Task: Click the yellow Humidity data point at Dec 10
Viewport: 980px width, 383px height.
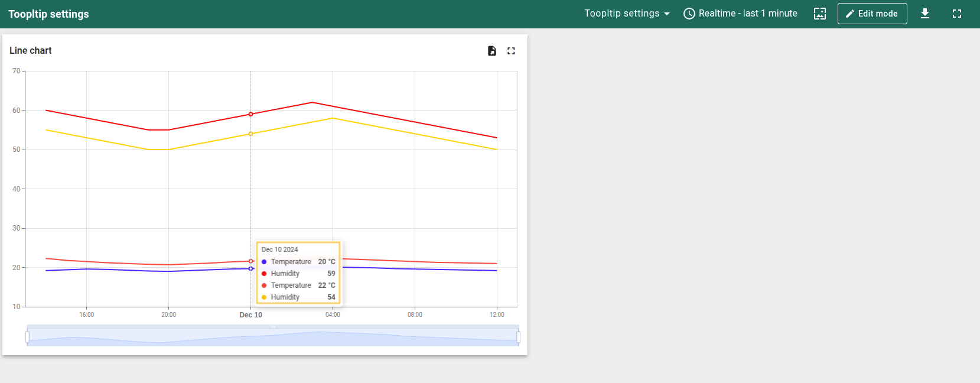Action: 250,134
